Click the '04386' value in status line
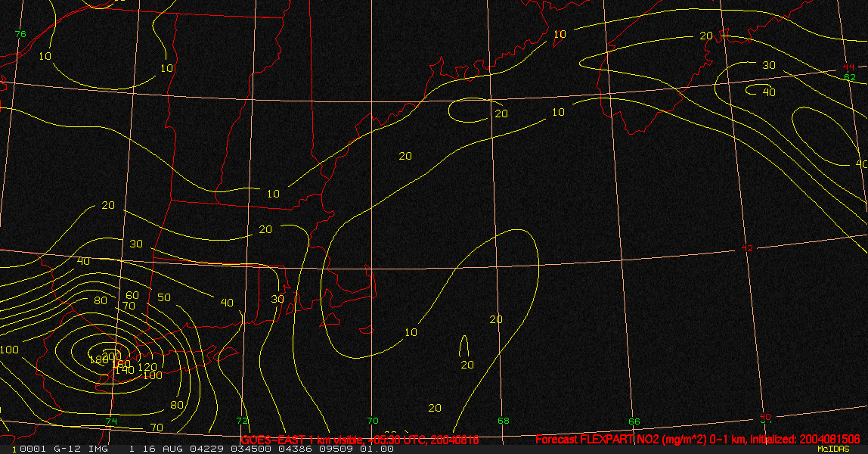This screenshot has height=454, width=868. coord(295,449)
